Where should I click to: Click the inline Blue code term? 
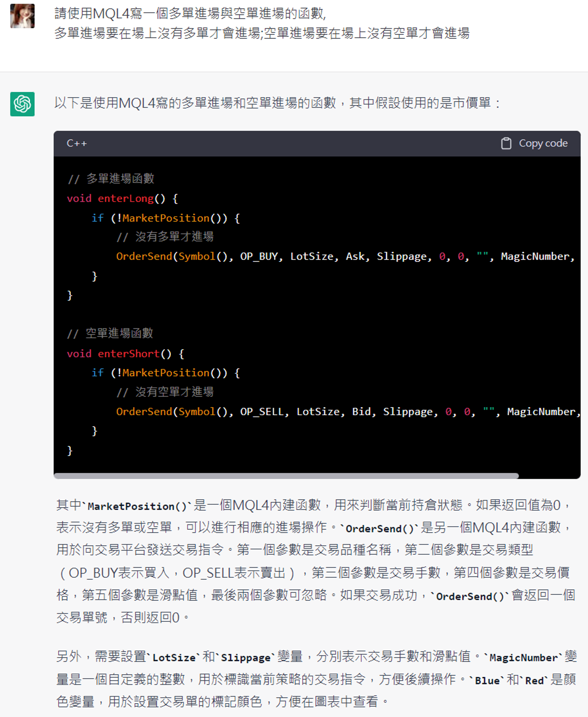[487, 680]
